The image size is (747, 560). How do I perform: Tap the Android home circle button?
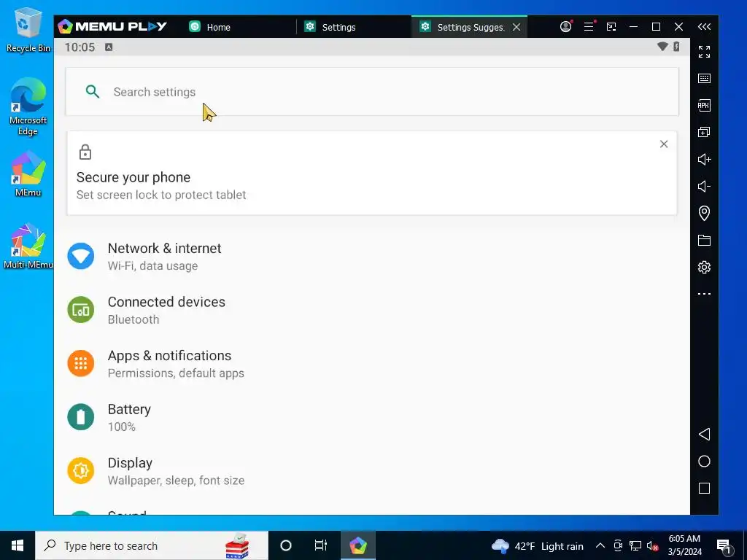pyautogui.click(x=704, y=462)
